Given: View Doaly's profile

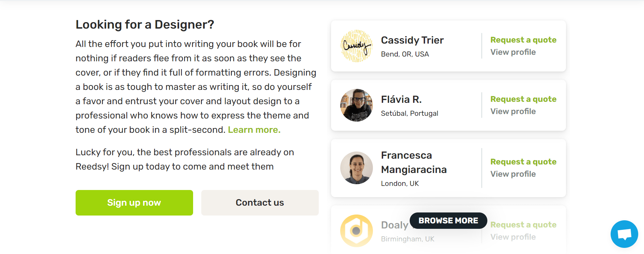Looking at the screenshot, I should point(513,237).
